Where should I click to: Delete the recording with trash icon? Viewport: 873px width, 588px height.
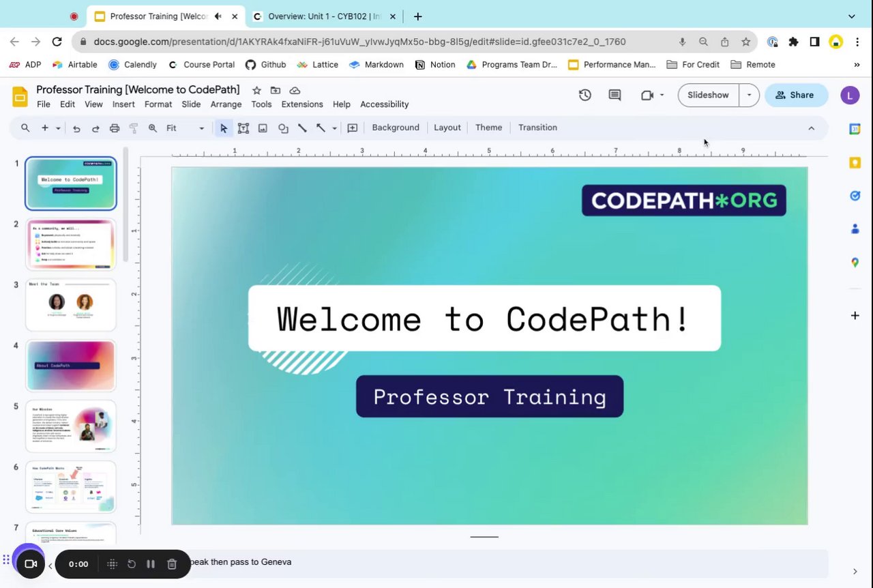(172, 564)
